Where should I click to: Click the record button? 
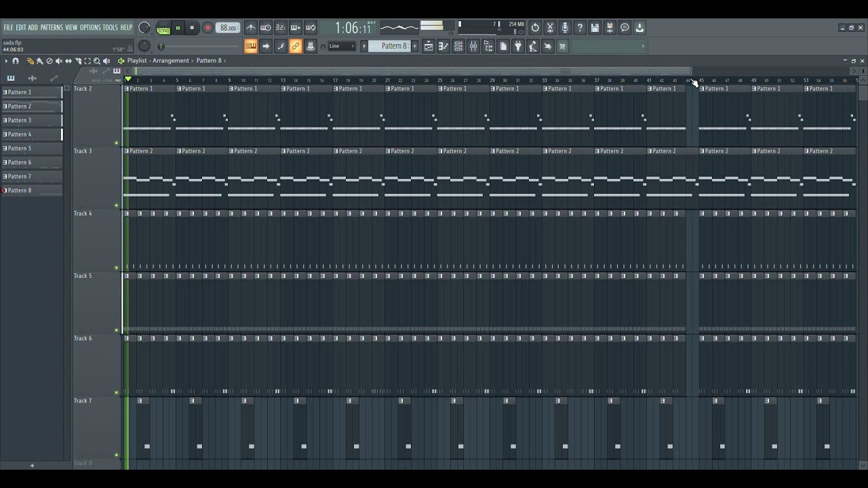point(208,28)
